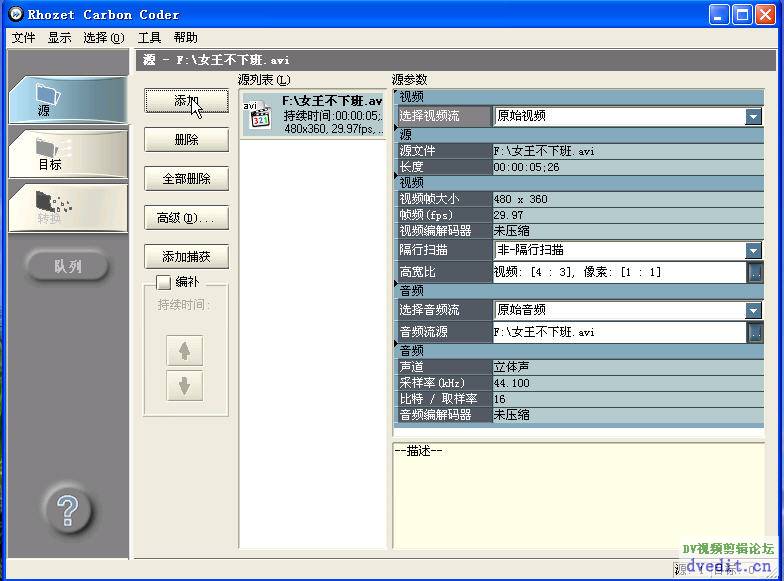Expand the 隔行扫描 dropdown

754,251
